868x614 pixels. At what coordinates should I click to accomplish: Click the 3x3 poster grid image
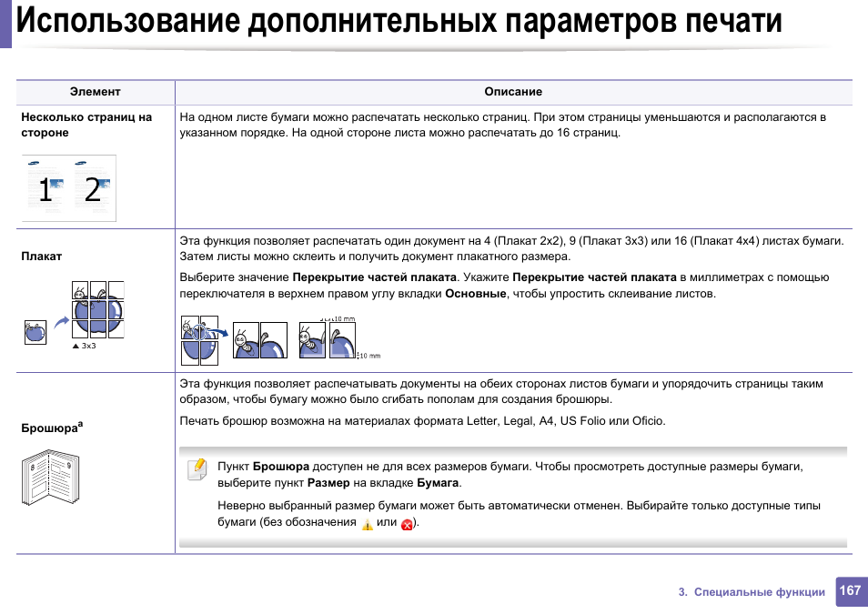96,310
